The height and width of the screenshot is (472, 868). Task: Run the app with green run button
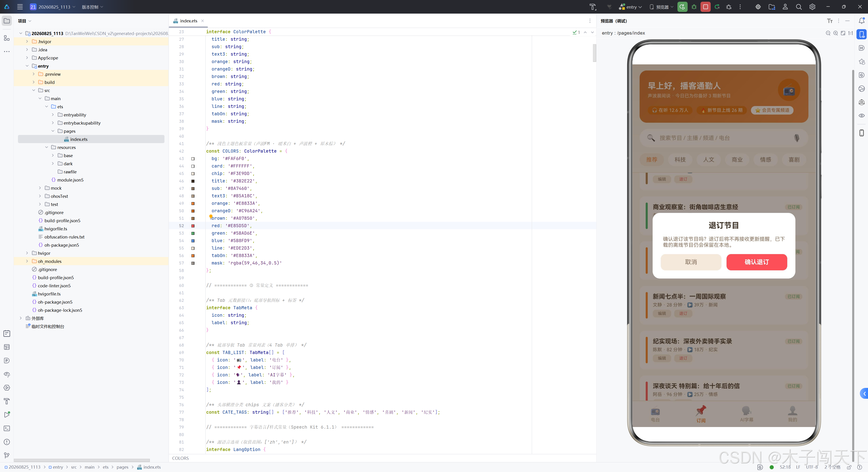682,7
